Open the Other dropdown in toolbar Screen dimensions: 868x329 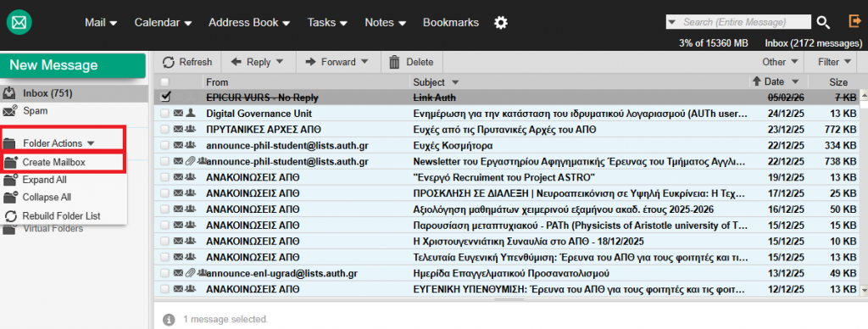pos(780,62)
